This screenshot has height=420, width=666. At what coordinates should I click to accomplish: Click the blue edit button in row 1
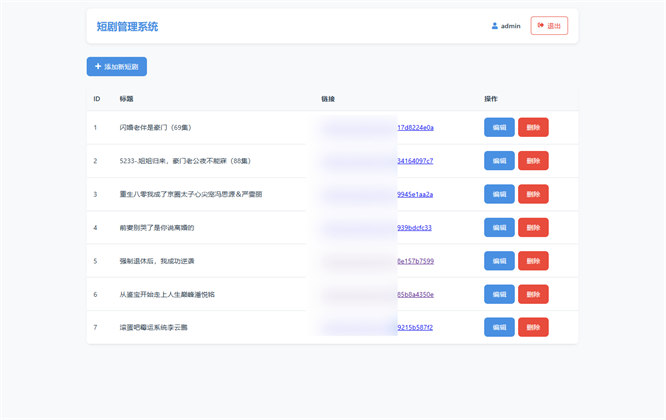(x=499, y=127)
